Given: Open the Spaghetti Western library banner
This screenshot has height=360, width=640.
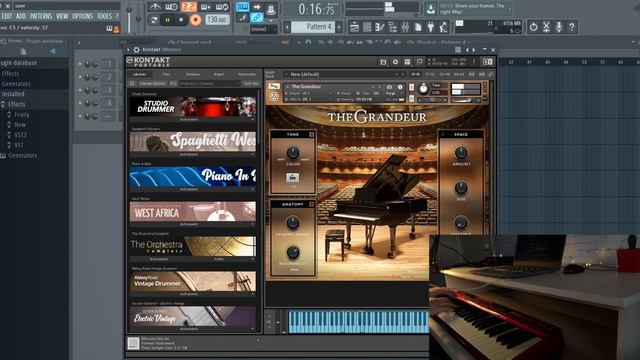Looking at the screenshot, I should (x=193, y=142).
